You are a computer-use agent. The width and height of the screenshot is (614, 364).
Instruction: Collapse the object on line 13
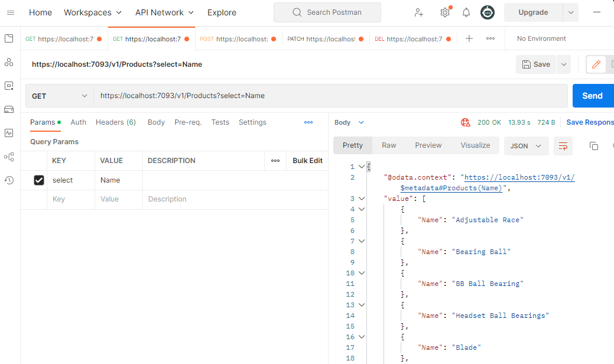click(362, 305)
